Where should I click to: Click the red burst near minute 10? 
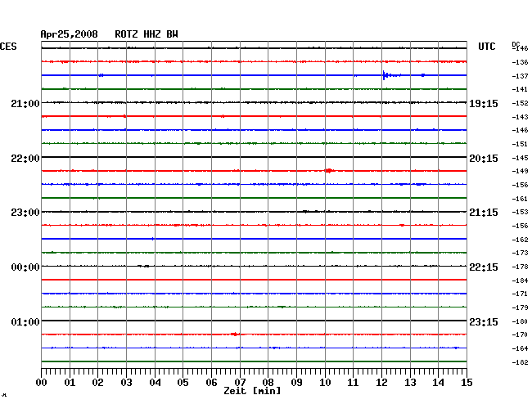(328, 170)
